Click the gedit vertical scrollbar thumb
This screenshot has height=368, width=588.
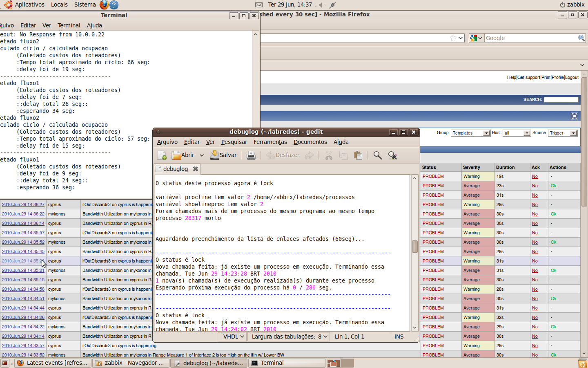click(414, 247)
